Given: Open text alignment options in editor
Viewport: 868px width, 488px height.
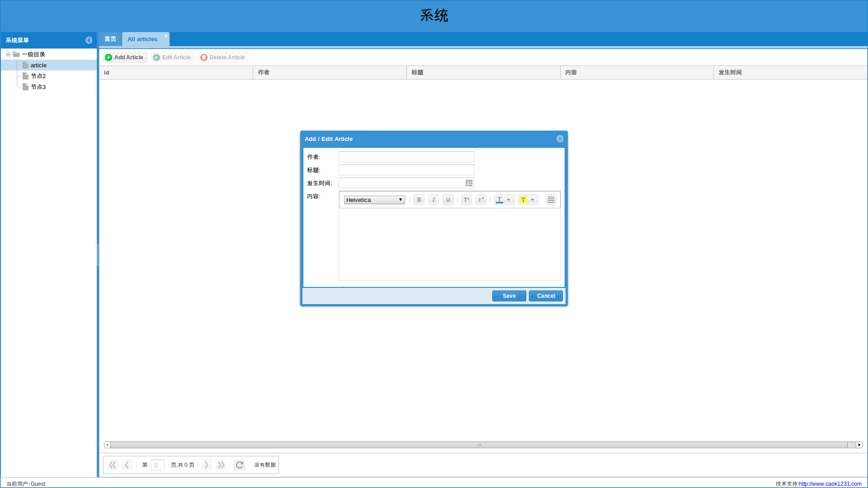Looking at the screenshot, I should pos(551,200).
